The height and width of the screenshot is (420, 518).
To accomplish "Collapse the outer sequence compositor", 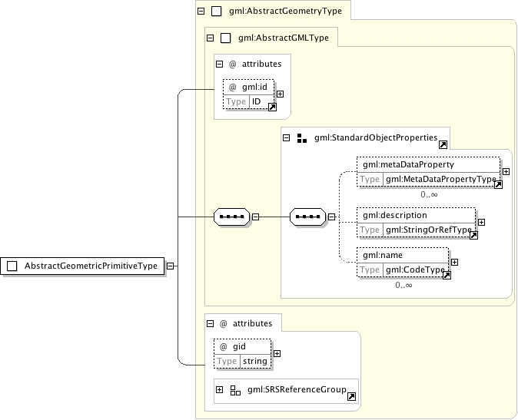I will point(255,217).
